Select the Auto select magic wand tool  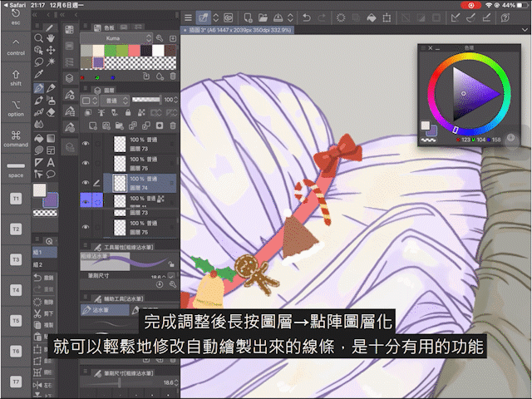(51, 62)
